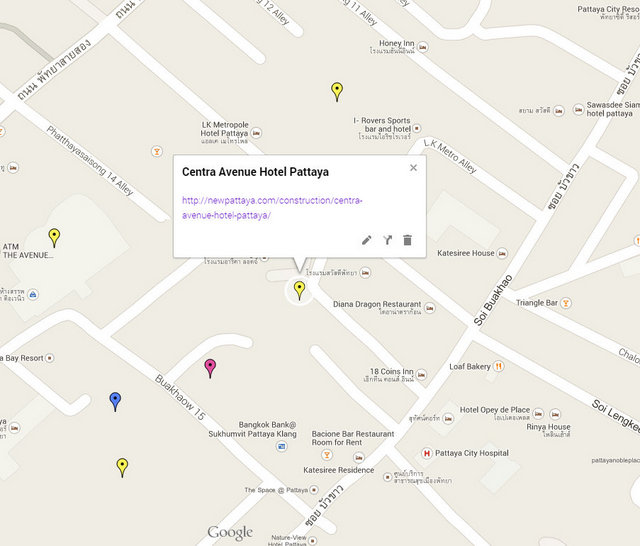
Task: Click the Bay Resort marker icon
Action: [49, 358]
